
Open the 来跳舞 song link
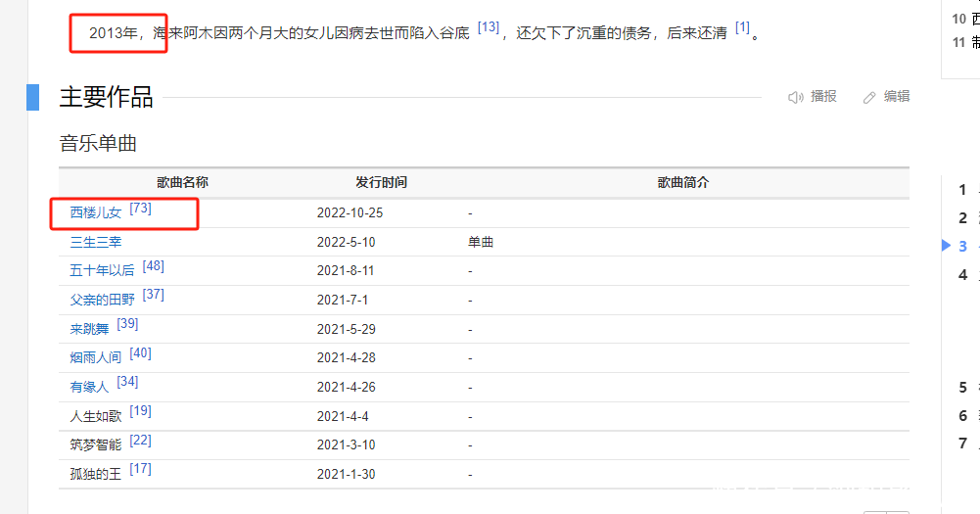pyautogui.click(x=89, y=329)
